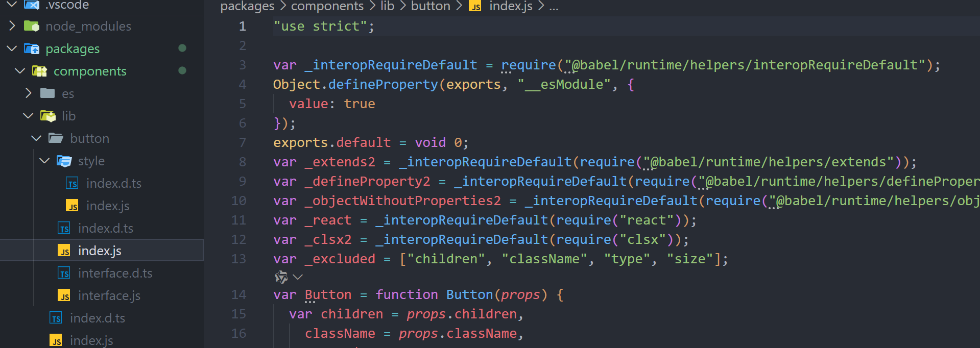Click 'lib' in the breadcrumb

[388, 6]
